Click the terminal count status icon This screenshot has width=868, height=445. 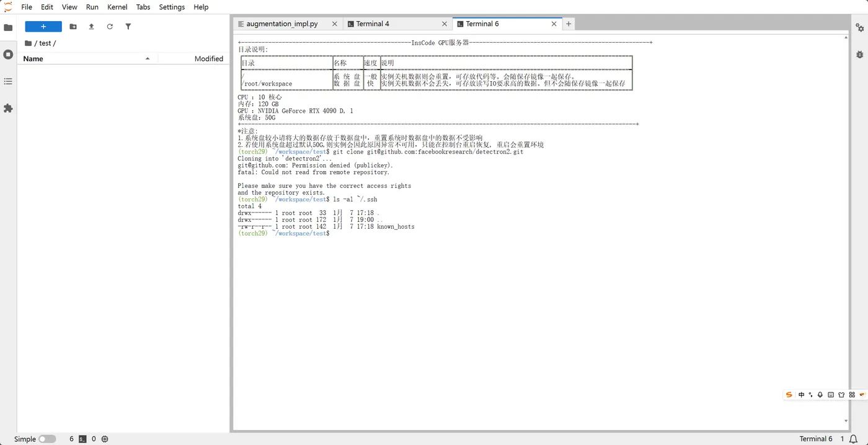(82, 439)
